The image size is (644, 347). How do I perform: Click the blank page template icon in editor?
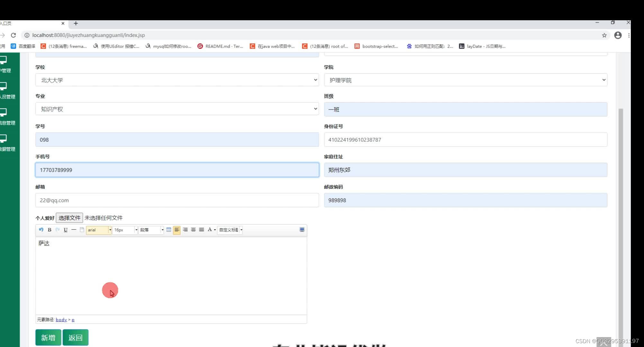tap(82, 230)
